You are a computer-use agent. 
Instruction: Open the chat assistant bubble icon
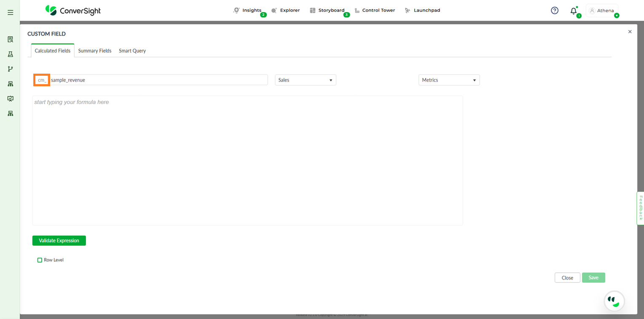(x=614, y=301)
